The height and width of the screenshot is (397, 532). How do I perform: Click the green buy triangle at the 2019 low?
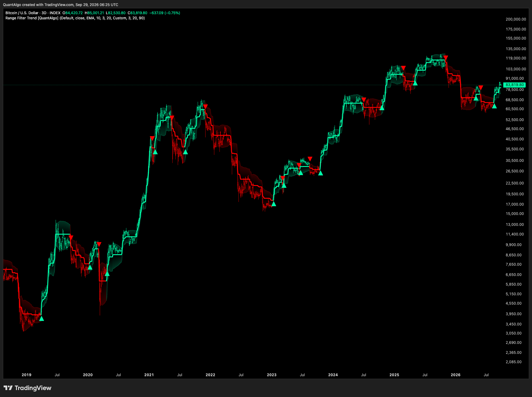tap(41, 319)
